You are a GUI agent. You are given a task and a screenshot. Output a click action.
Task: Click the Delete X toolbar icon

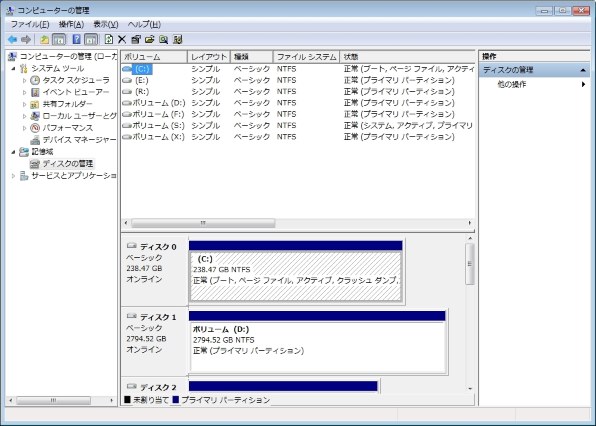(x=122, y=40)
